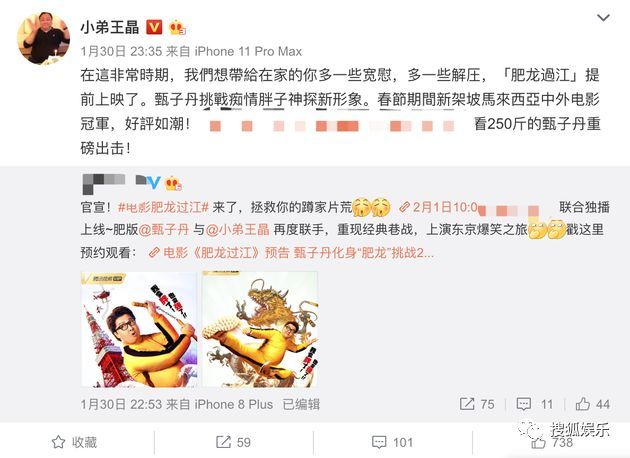Open 小弟王晶 username link
The width and height of the screenshot is (630, 458).
pyautogui.click(x=110, y=28)
